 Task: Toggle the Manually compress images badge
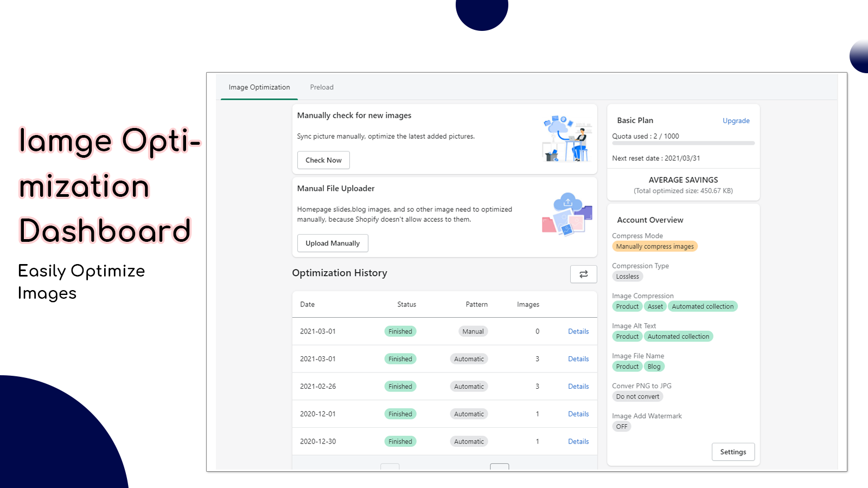(654, 246)
